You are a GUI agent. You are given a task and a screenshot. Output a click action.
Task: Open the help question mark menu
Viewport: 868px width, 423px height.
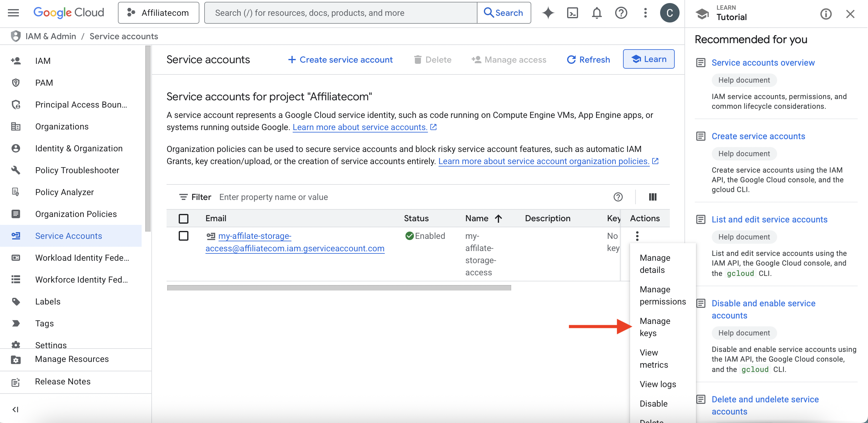point(621,13)
